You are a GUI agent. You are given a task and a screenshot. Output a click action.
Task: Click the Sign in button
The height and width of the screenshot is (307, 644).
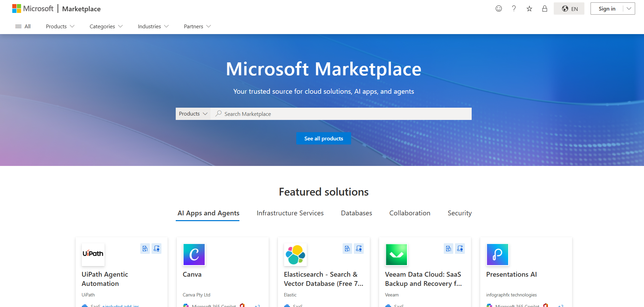coord(607,9)
